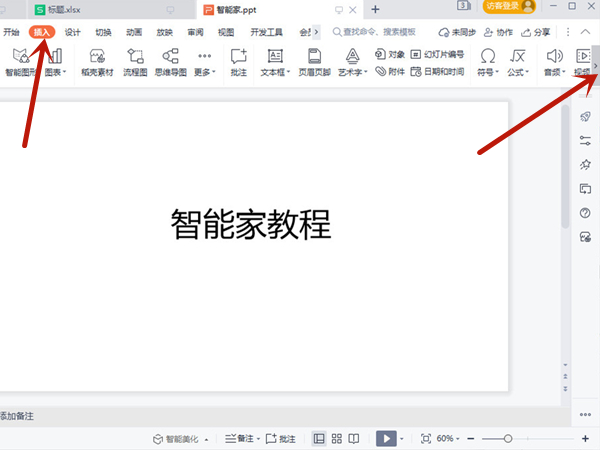Screen dimensions: 600x450
Task: Switch to reading view
Action: coord(355,438)
